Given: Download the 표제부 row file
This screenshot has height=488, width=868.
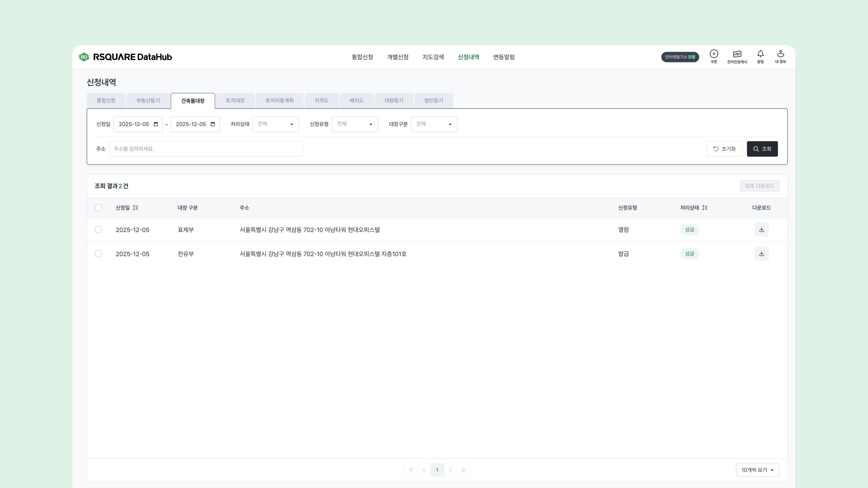Looking at the screenshot, I should (x=761, y=230).
